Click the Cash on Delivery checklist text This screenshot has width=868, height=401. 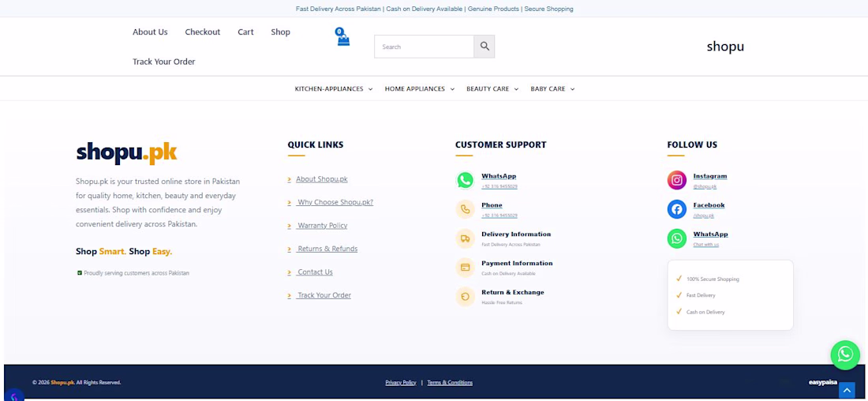click(x=705, y=312)
